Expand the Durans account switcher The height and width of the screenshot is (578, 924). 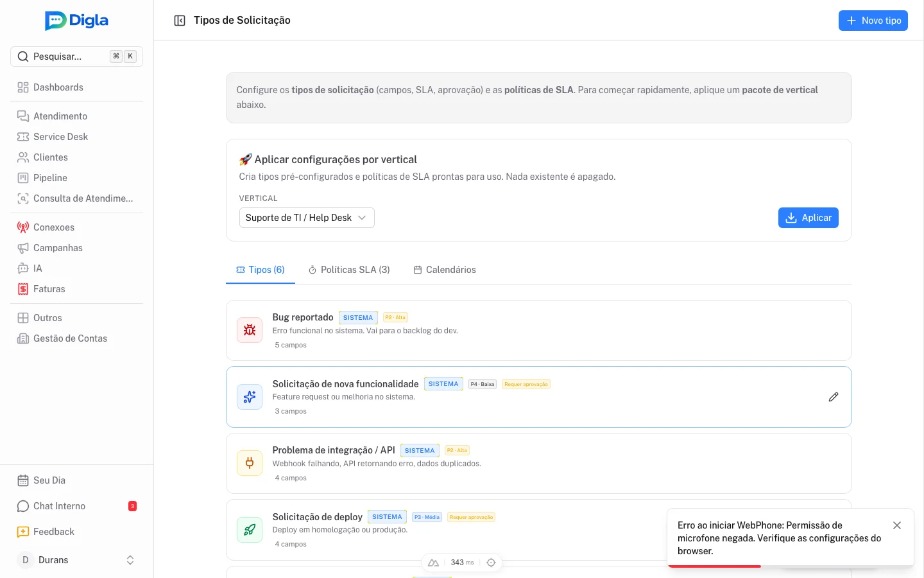(77, 560)
